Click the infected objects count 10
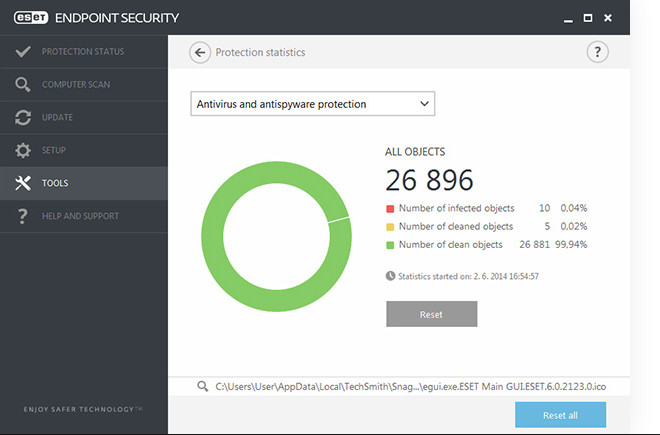660x435 pixels. pyautogui.click(x=544, y=208)
